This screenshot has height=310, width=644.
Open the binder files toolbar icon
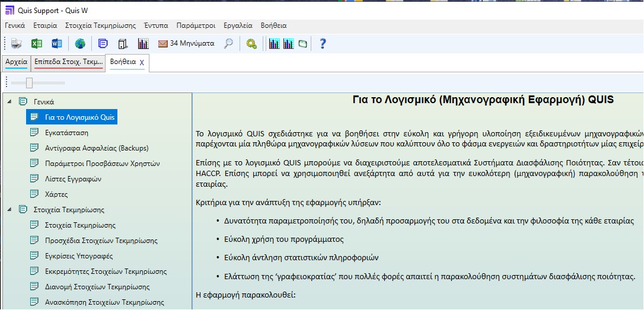click(123, 43)
